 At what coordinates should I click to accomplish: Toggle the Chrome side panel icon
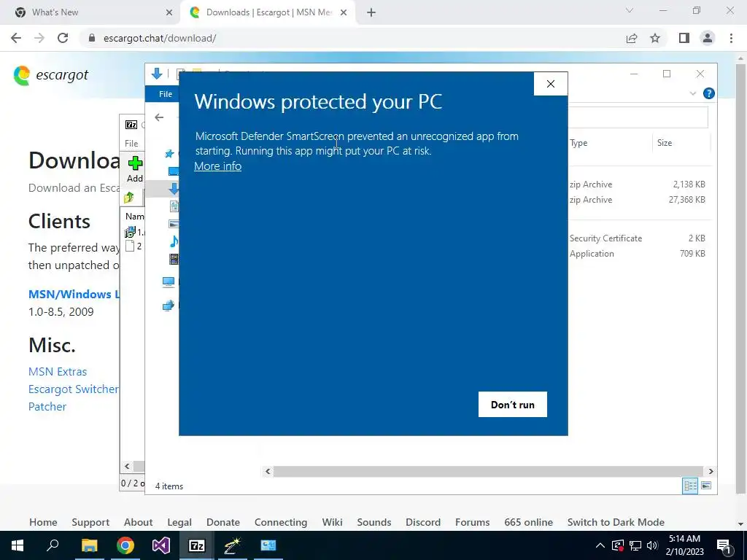tap(684, 38)
